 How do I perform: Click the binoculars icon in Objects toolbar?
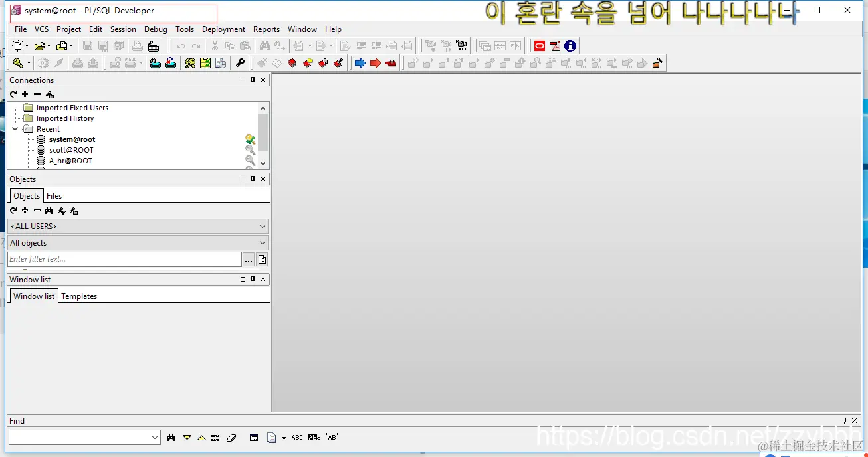[x=49, y=211]
